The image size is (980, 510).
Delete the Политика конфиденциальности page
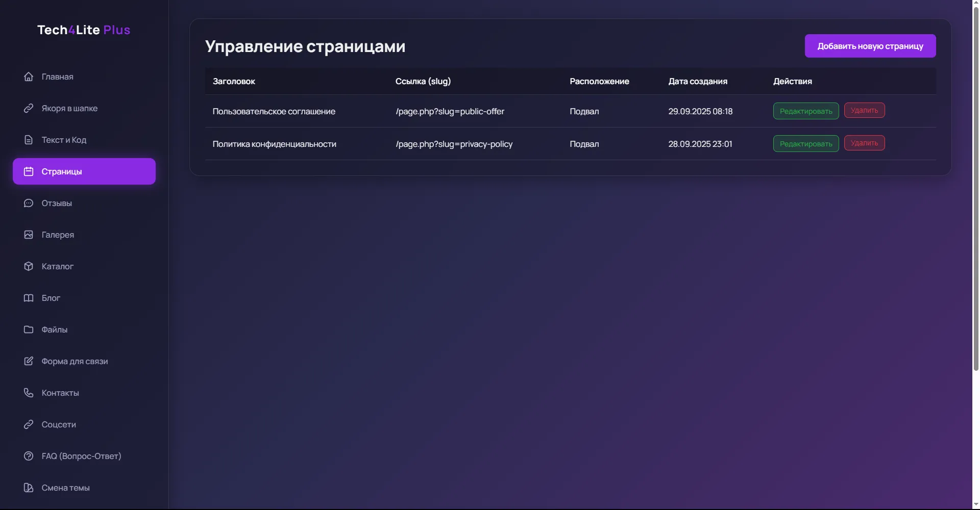click(864, 143)
